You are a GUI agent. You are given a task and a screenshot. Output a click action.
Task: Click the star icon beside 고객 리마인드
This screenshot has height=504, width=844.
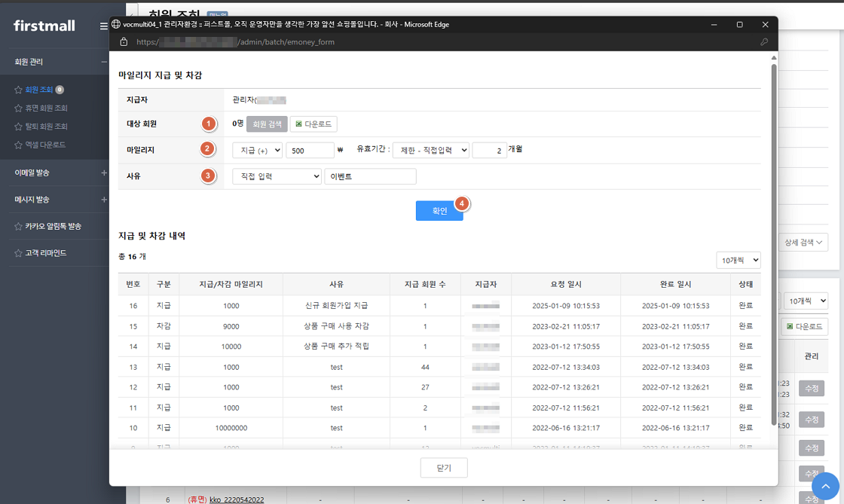18,253
